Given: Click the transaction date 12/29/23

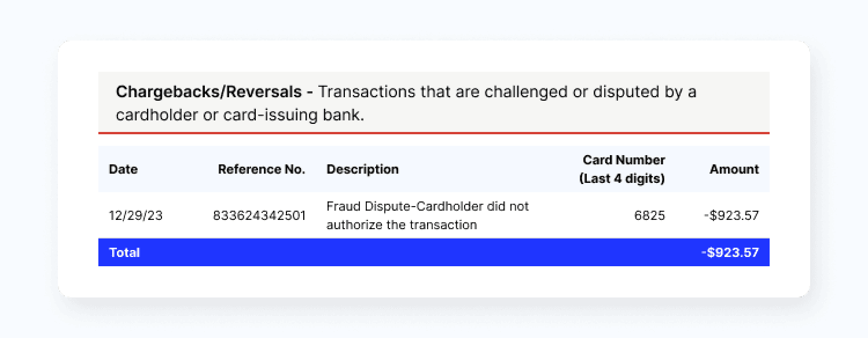Looking at the screenshot, I should [136, 216].
